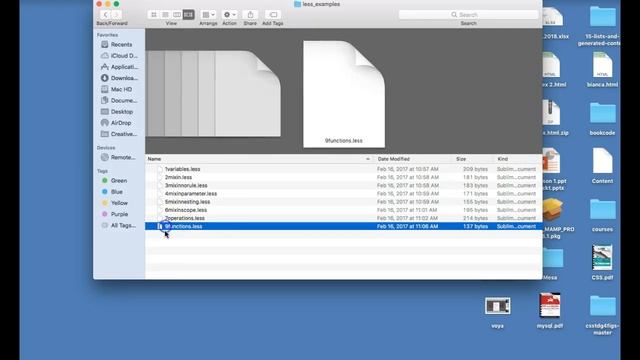Open mysql.pdf on the desktop

[x=549, y=310]
